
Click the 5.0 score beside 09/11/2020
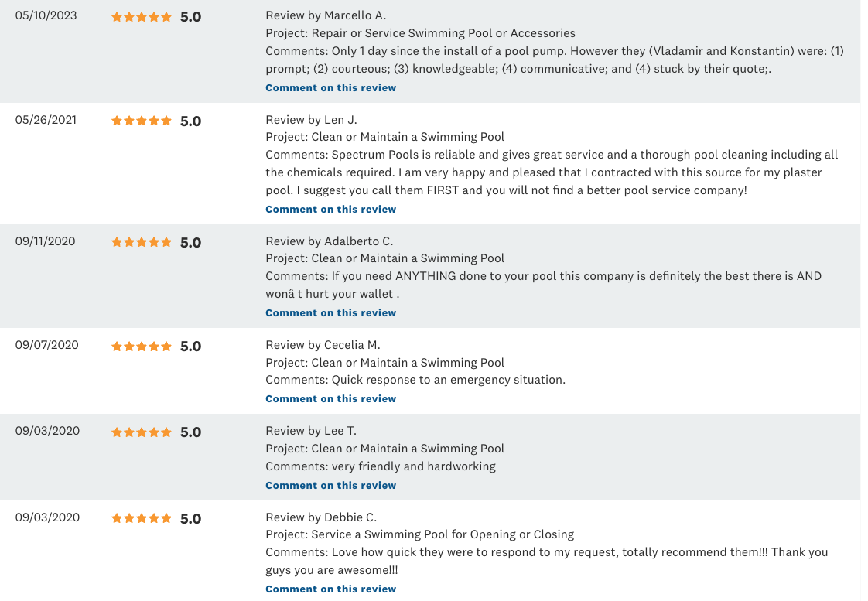[190, 242]
